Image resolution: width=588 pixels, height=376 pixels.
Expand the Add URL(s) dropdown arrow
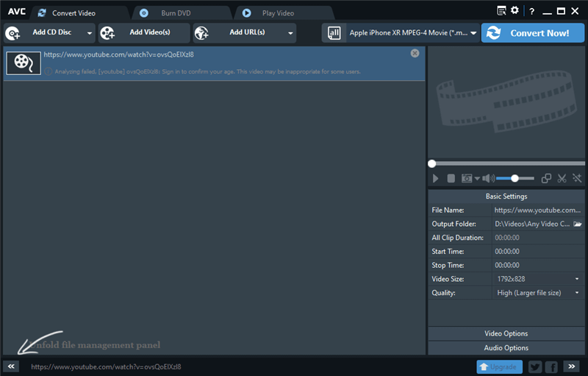click(290, 33)
